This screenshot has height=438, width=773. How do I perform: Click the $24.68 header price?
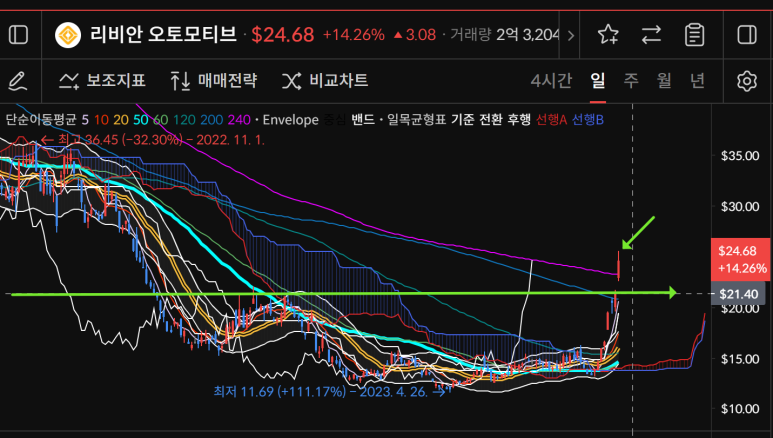tap(282, 35)
